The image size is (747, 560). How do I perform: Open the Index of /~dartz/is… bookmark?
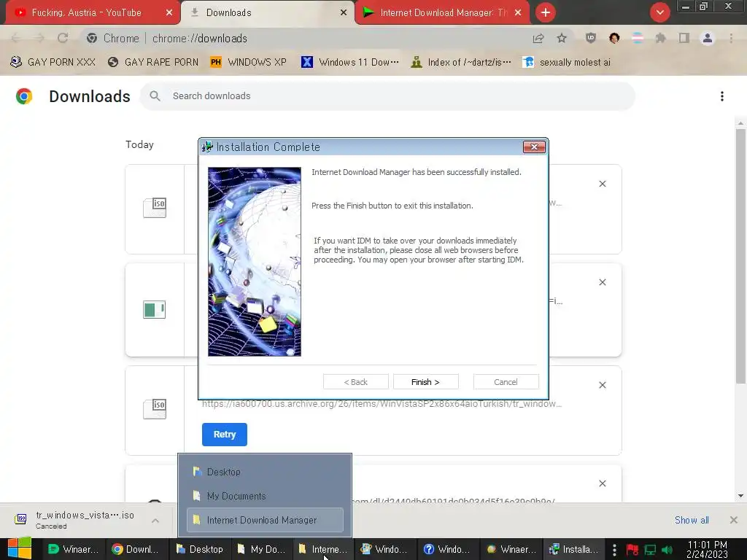461,62
